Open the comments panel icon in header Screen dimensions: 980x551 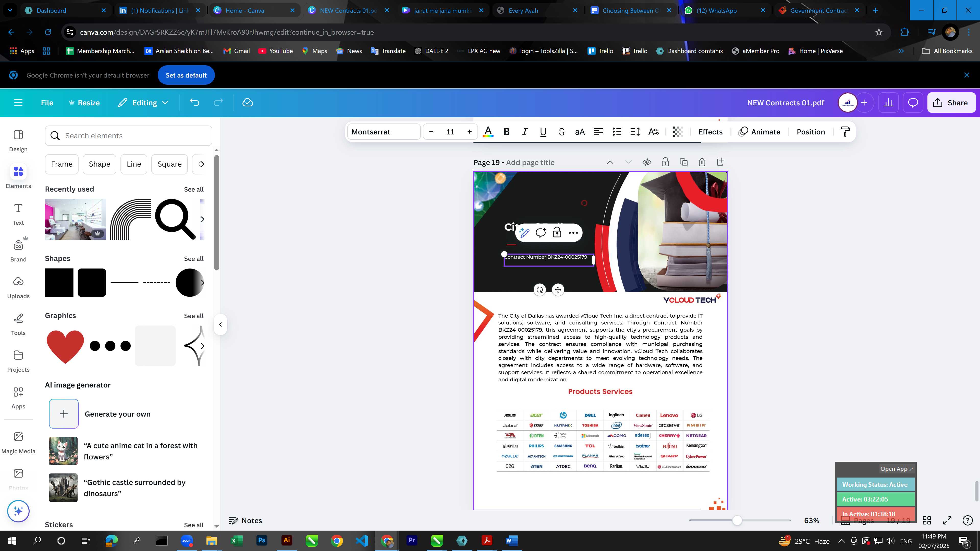913,103
